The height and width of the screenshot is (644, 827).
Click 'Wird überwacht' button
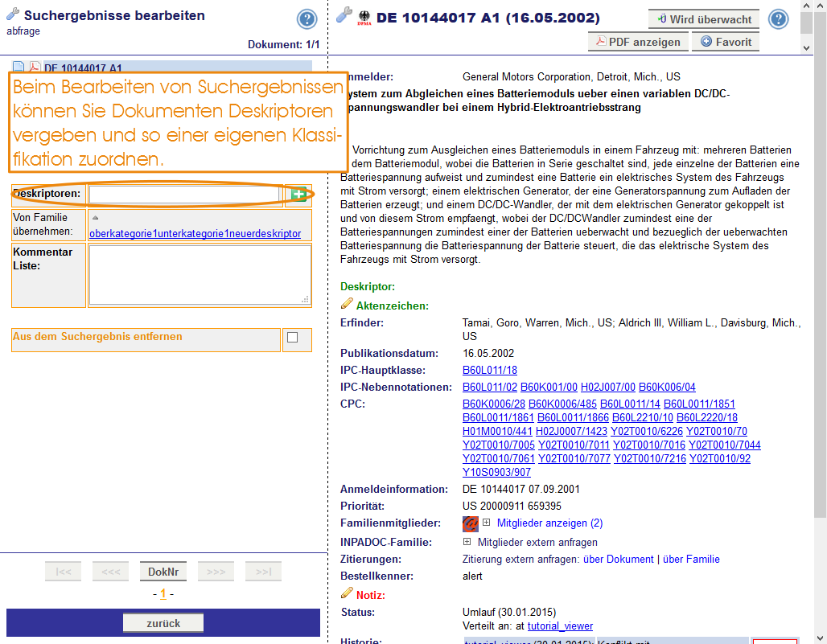704,19
